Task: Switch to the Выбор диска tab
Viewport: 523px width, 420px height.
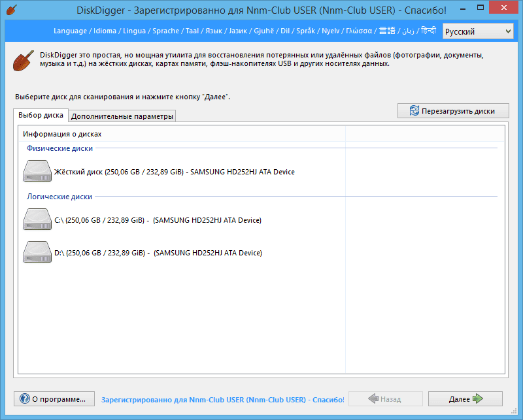Action: [x=41, y=116]
